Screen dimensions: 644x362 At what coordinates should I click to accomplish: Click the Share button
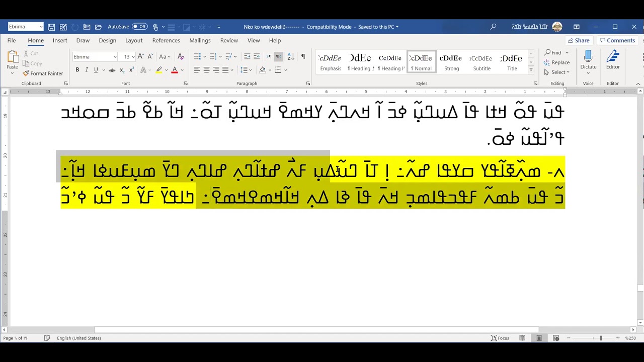578,40
